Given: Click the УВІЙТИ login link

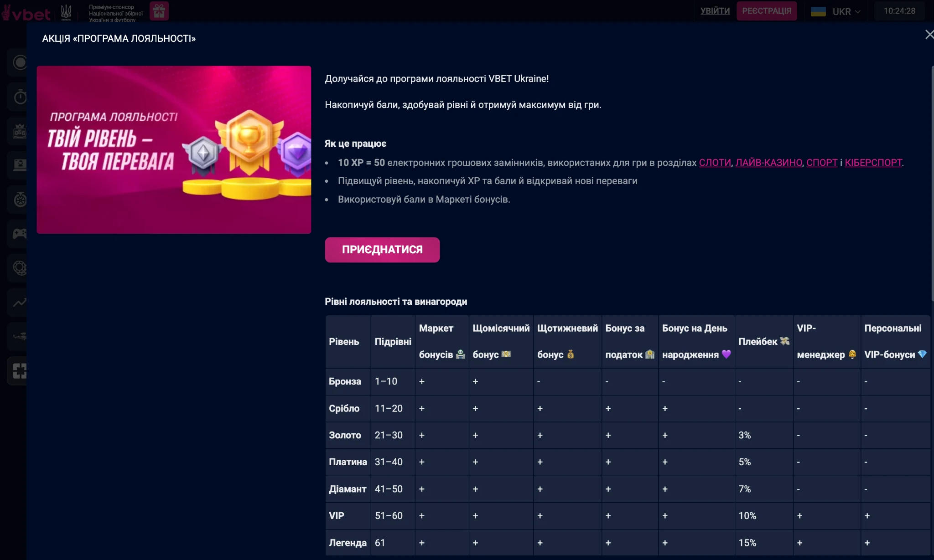Looking at the screenshot, I should 715,11.
